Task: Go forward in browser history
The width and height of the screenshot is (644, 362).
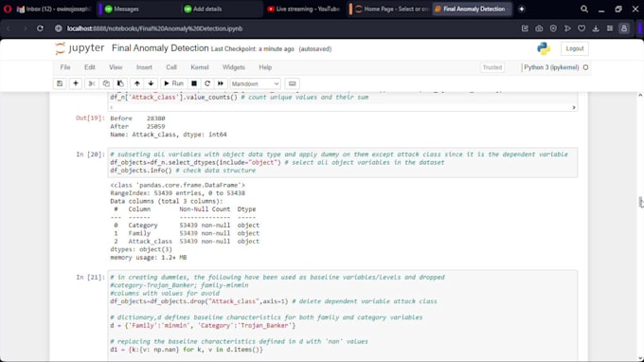Action: pos(25,28)
